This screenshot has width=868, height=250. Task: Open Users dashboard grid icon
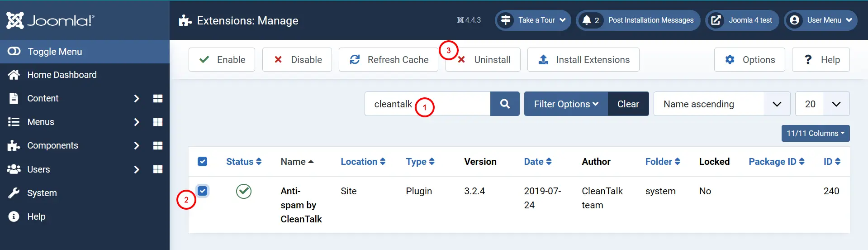158,169
